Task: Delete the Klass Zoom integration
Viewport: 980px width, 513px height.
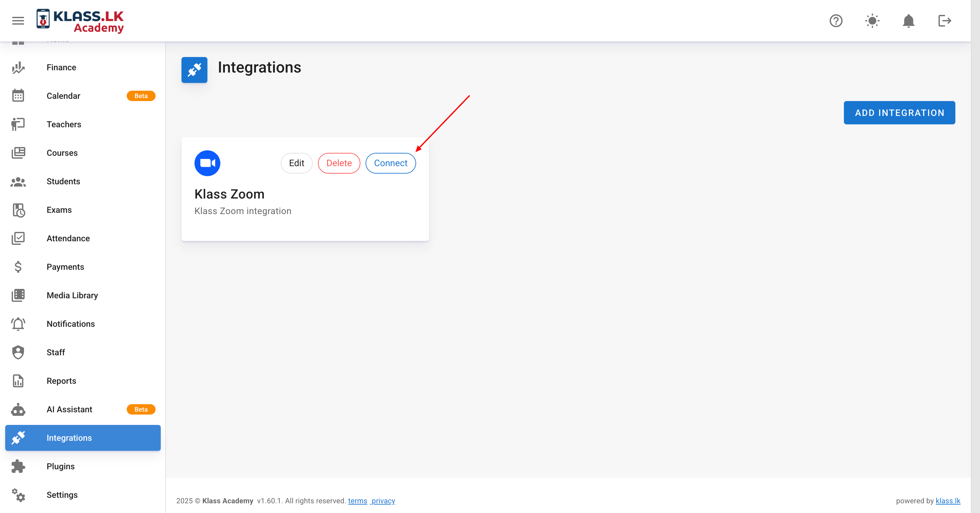Action: coord(339,163)
